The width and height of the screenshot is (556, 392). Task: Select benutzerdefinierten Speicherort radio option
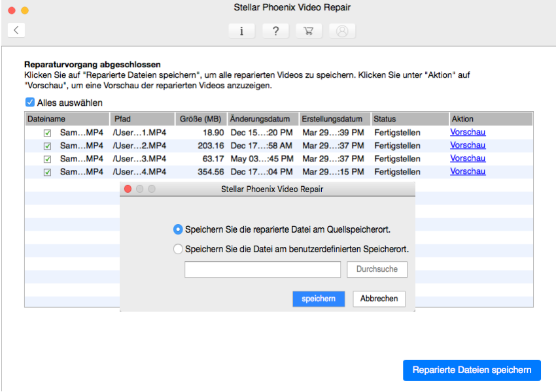tap(178, 249)
